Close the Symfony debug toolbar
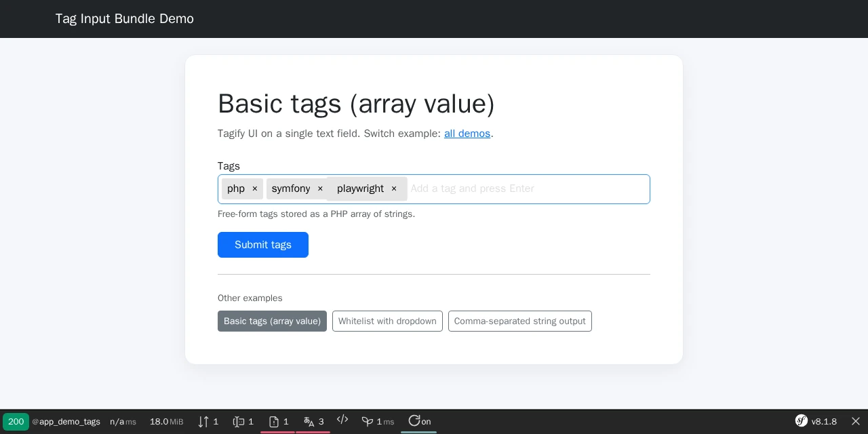 (x=856, y=422)
